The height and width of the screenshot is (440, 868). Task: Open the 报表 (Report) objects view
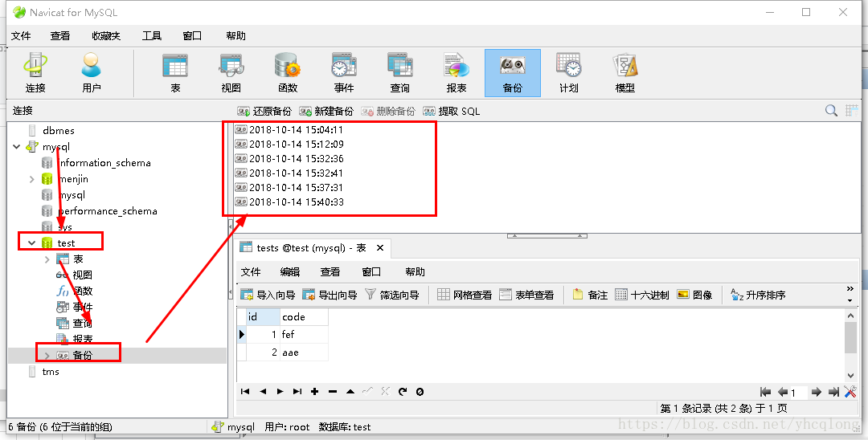(457, 72)
